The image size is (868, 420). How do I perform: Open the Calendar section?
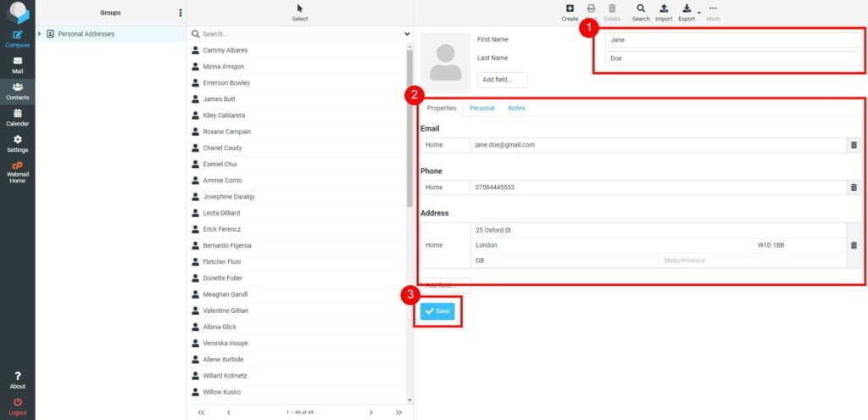(x=18, y=117)
